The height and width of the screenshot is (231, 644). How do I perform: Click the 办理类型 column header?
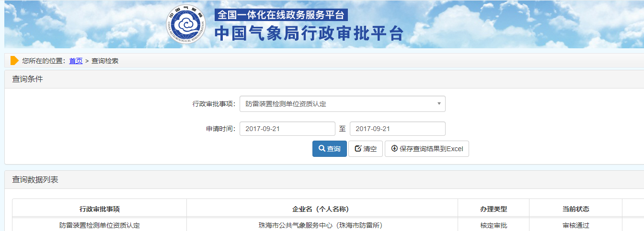[494, 209]
